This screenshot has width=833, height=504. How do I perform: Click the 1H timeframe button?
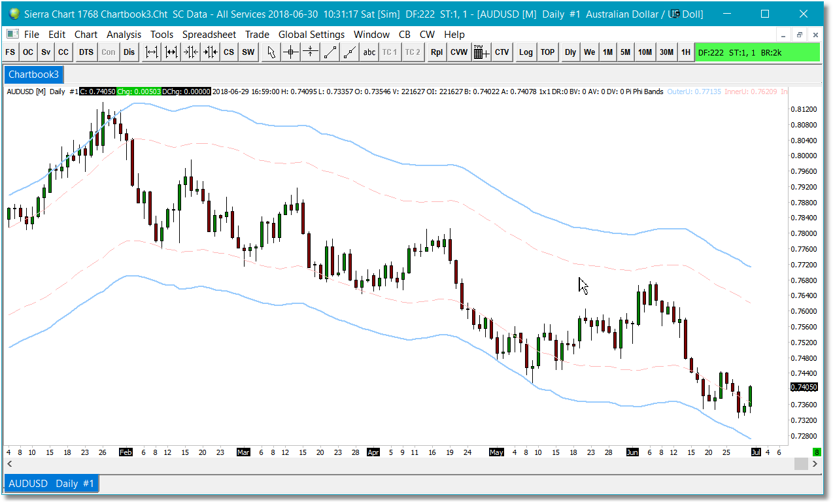point(685,52)
